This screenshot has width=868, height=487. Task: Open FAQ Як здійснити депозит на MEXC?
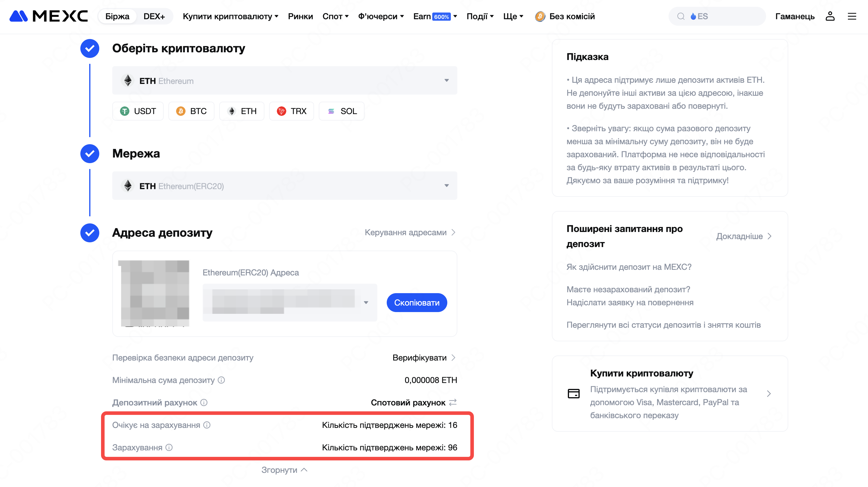629,267
